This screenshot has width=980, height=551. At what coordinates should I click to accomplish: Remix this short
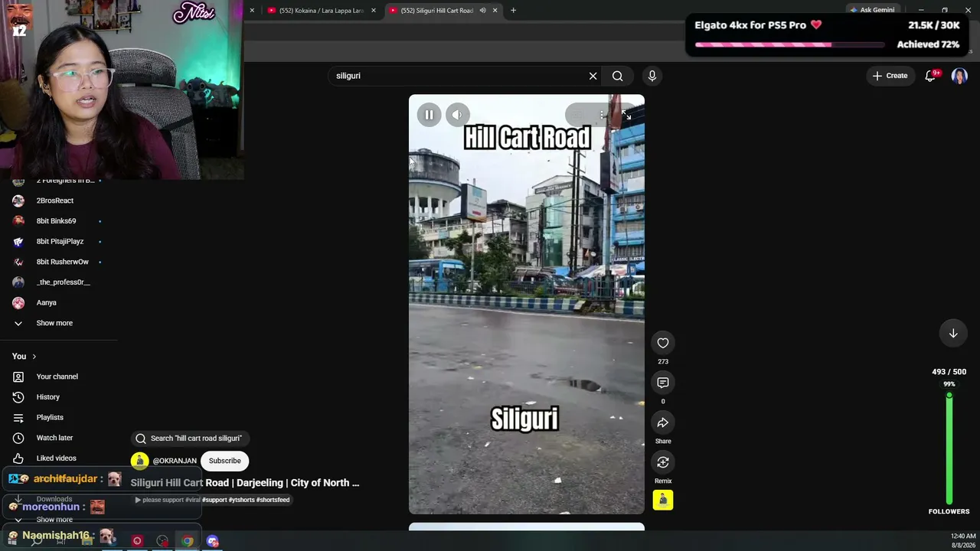(663, 462)
